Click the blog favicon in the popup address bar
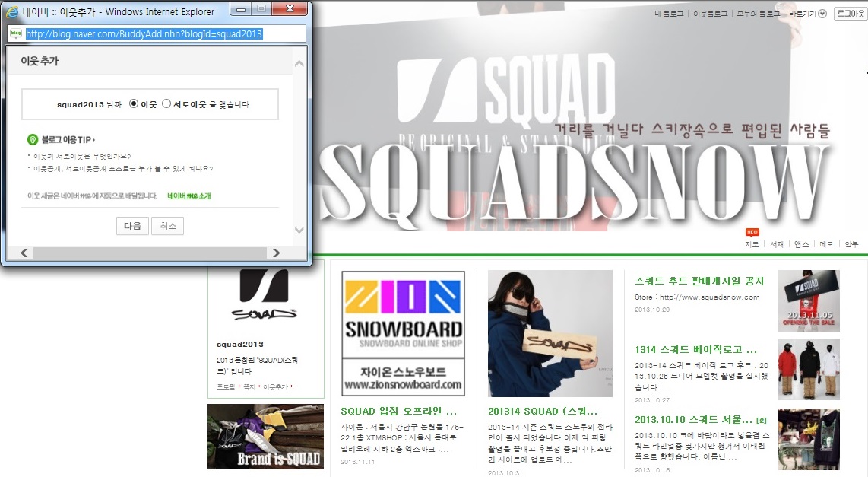The height and width of the screenshot is (477, 868). (16, 33)
